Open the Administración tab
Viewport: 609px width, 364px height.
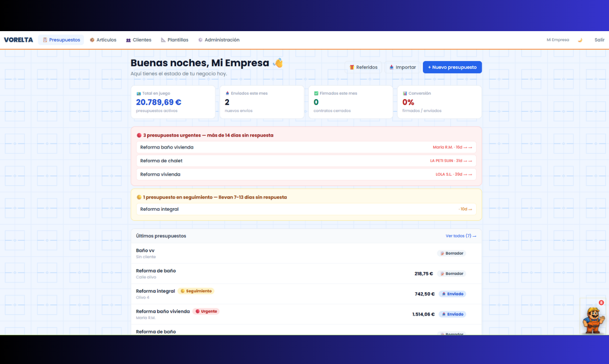pos(219,40)
